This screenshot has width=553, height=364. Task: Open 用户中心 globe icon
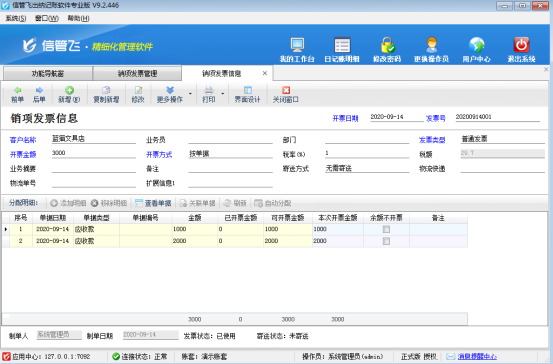tap(476, 45)
